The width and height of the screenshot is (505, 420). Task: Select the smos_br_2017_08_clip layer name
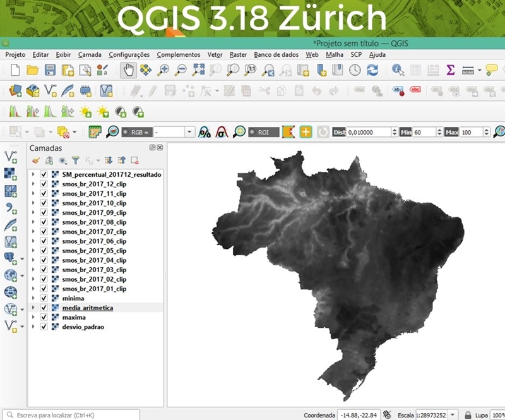(94, 222)
